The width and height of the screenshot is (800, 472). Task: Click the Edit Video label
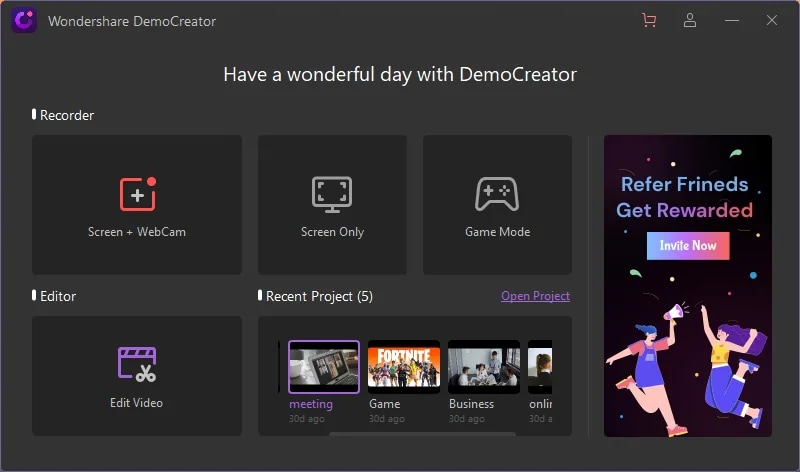(136, 403)
